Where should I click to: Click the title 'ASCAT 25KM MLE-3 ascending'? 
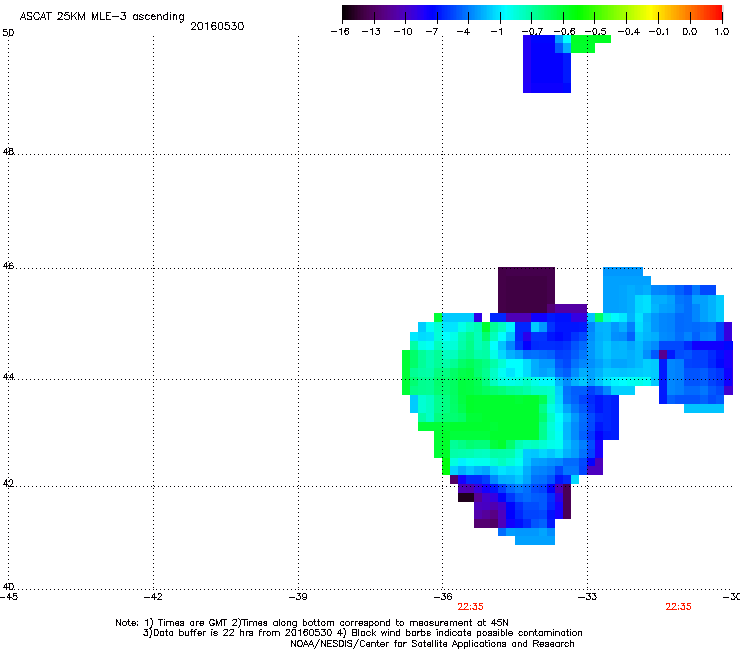[102, 16]
